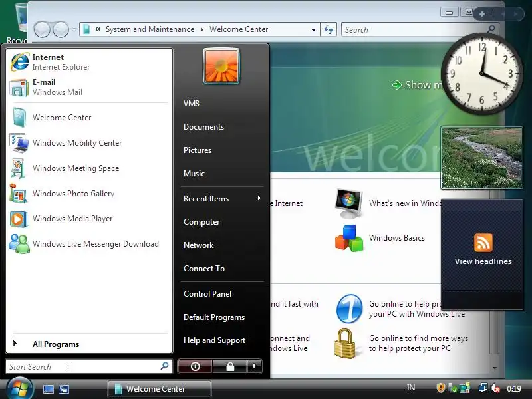
Task: Open What's new in Windows item
Action: point(388,203)
